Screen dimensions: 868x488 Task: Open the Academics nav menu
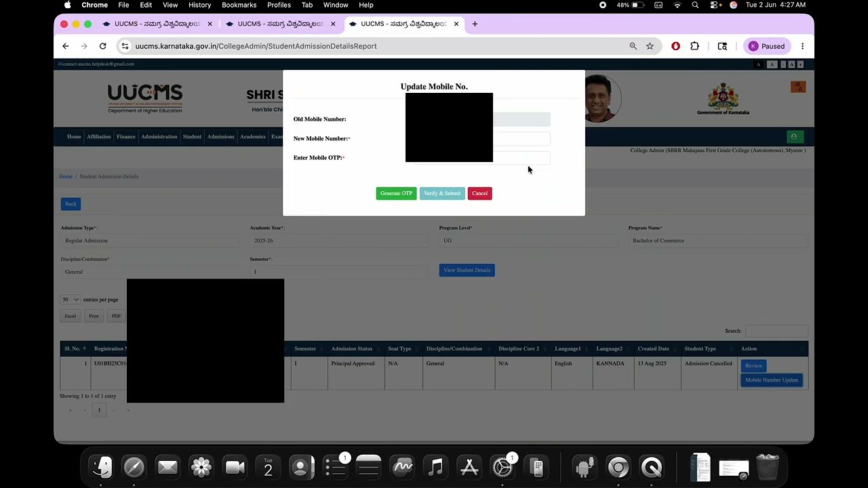(252, 137)
